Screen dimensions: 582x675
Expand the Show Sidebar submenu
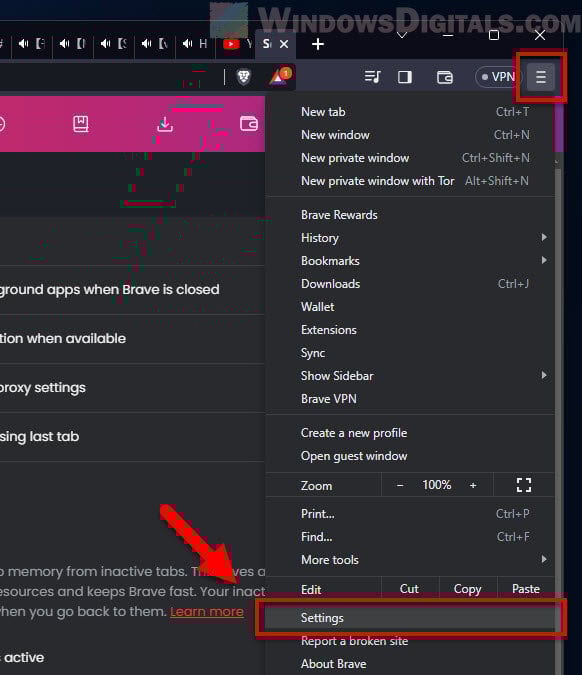tap(410, 376)
